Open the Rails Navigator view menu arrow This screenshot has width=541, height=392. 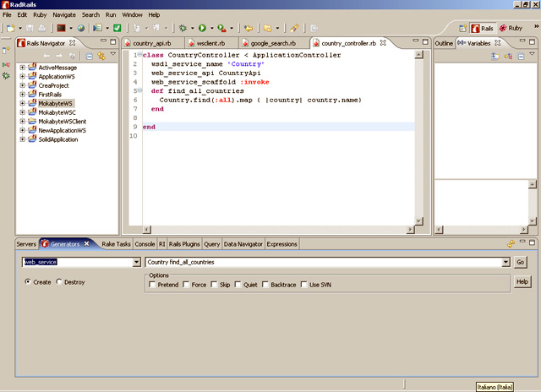pos(112,54)
